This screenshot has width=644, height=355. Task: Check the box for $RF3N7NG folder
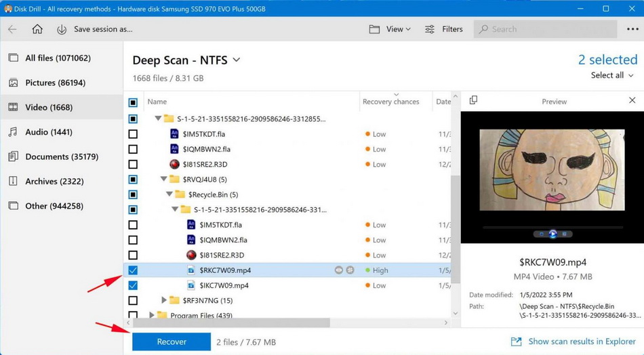tap(133, 300)
